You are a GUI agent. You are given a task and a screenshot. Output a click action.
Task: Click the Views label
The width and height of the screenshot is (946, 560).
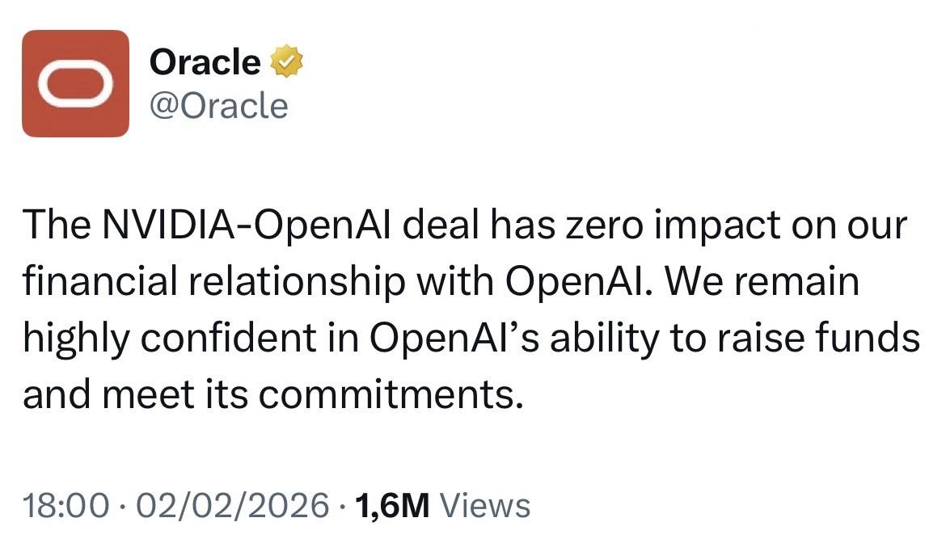point(488,506)
